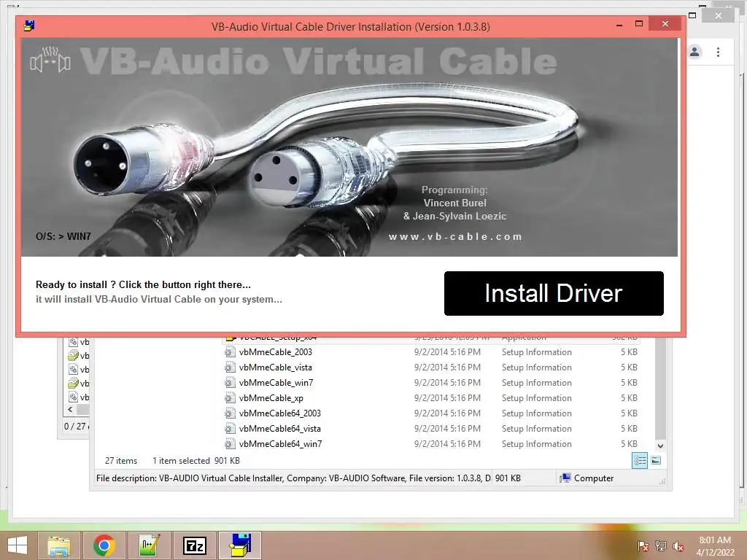
Task: Click the vbMmeCable_xp file icon
Action: pos(230,397)
